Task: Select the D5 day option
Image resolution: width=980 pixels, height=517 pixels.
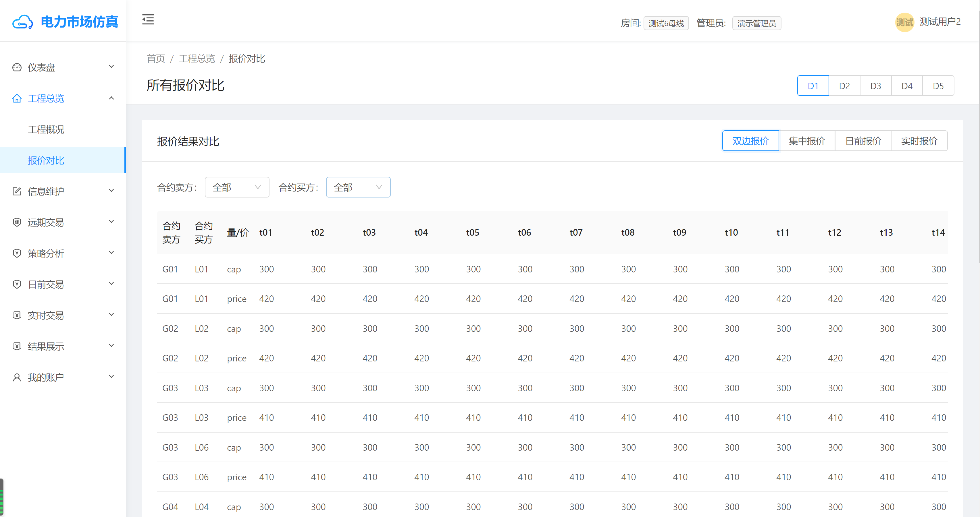Action: tap(938, 86)
